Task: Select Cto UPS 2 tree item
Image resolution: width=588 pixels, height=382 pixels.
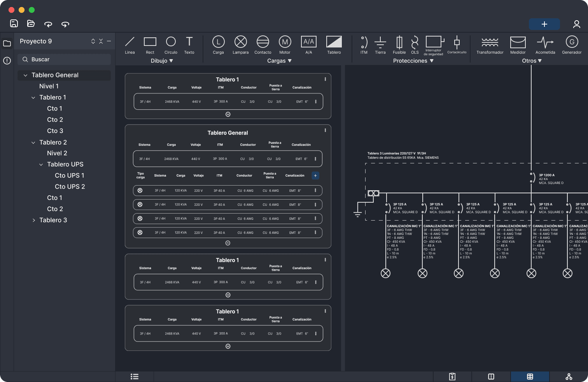Action: point(70,187)
